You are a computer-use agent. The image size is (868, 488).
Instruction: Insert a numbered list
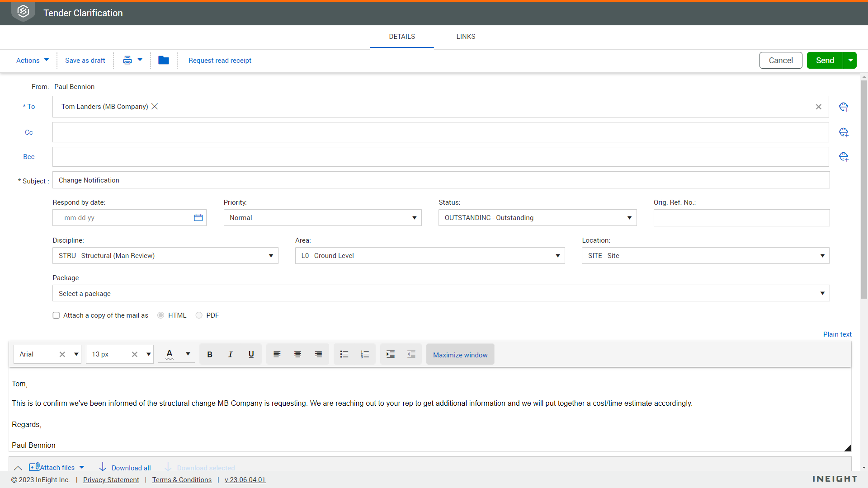[x=365, y=355]
